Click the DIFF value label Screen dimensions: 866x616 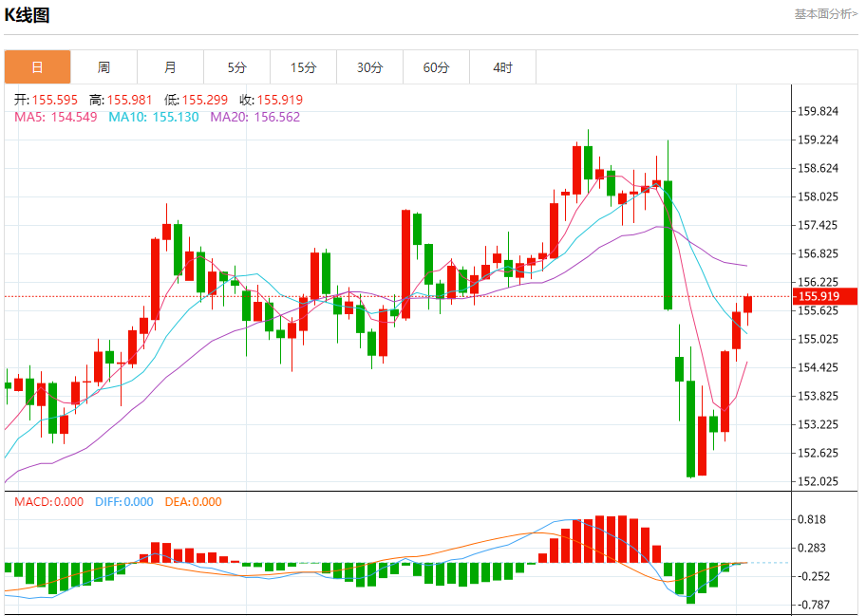(123, 502)
